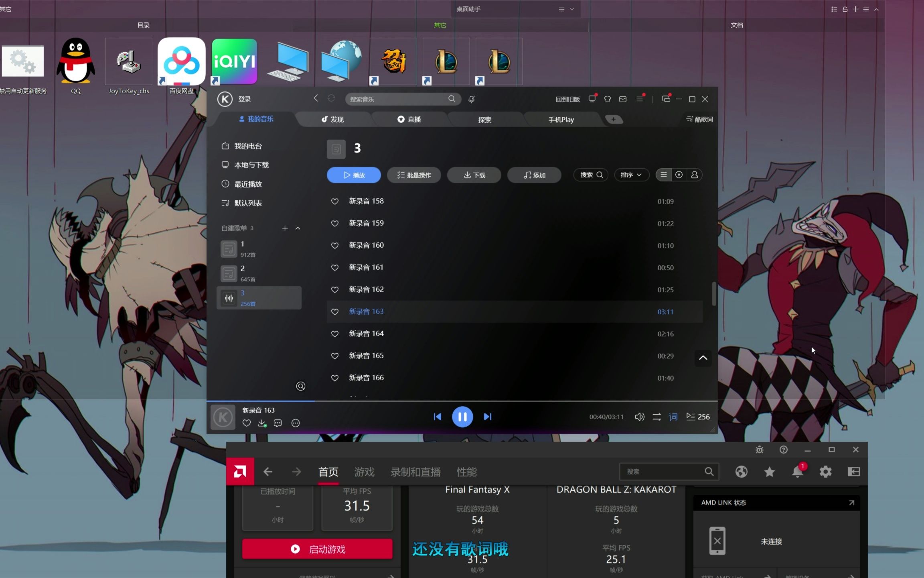Click the song list vertical scrollbar
The width and height of the screenshot is (924, 578).
click(x=714, y=294)
